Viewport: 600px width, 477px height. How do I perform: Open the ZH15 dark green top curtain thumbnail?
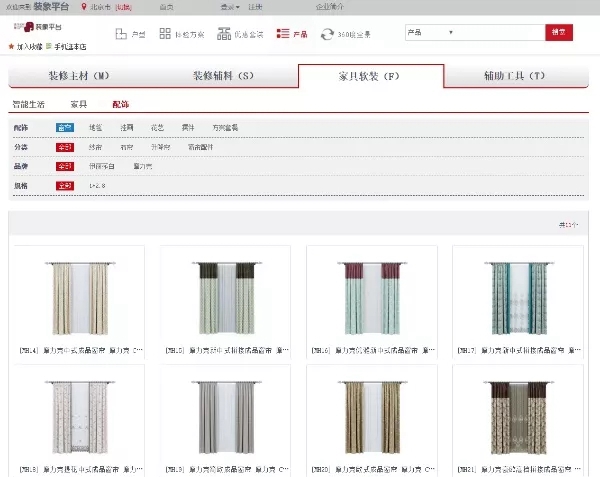227,298
